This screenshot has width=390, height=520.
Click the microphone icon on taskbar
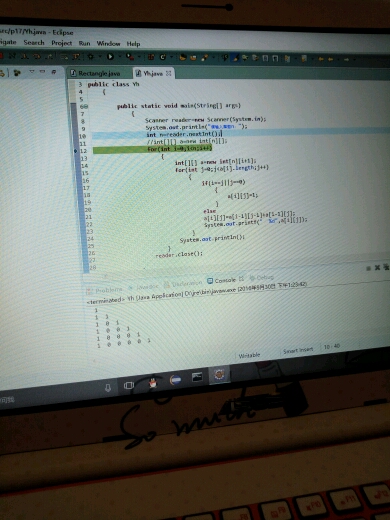(x=108, y=388)
